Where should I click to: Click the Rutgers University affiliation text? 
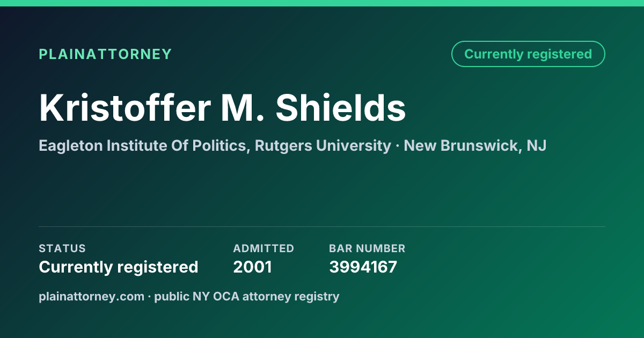point(323,145)
